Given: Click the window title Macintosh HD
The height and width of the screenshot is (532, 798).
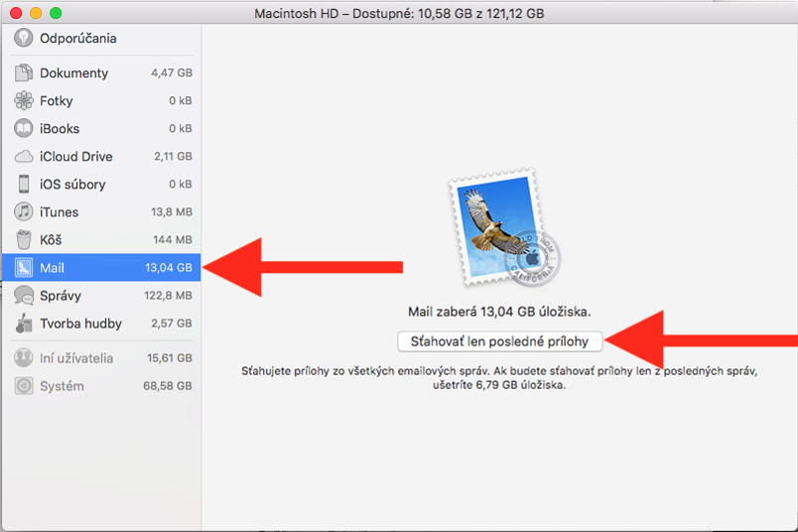Looking at the screenshot, I should pos(398,14).
